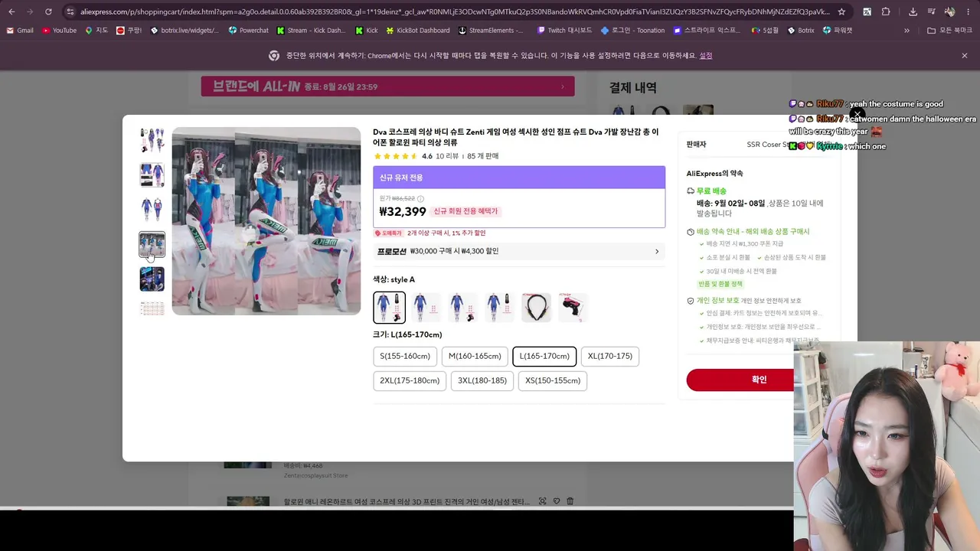Open the 5선월 bookmark
The height and width of the screenshot is (551, 980).
pos(765,31)
